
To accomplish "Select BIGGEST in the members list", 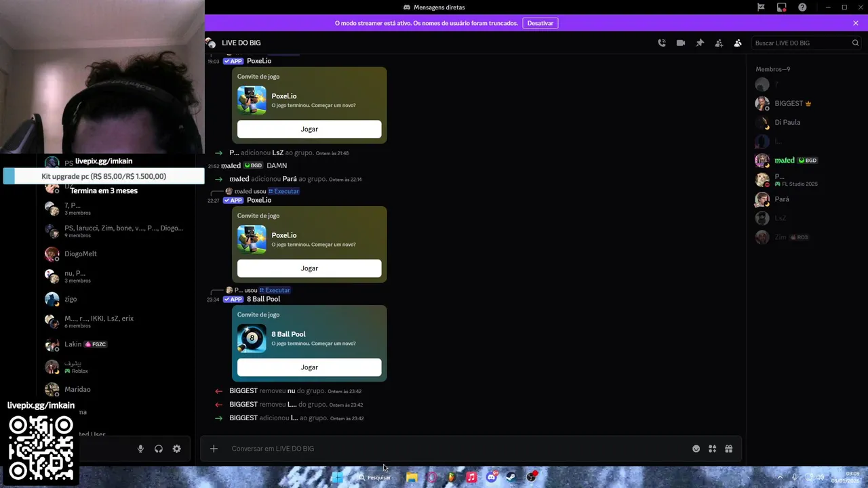I will point(807,104).
